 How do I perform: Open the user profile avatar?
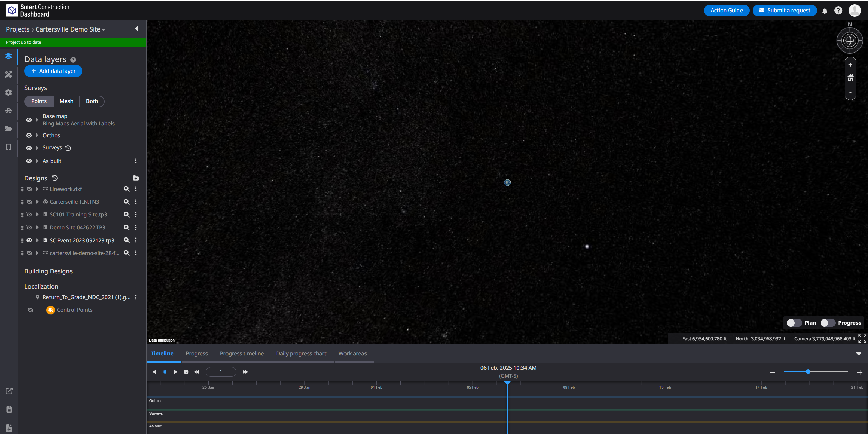(x=854, y=10)
